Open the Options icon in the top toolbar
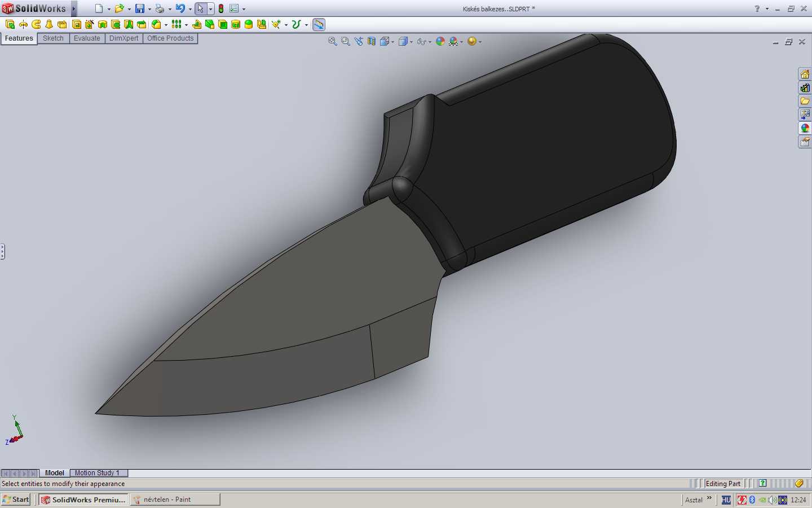Image resolution: width=812 pixels, height=508 pixels. 234,8
